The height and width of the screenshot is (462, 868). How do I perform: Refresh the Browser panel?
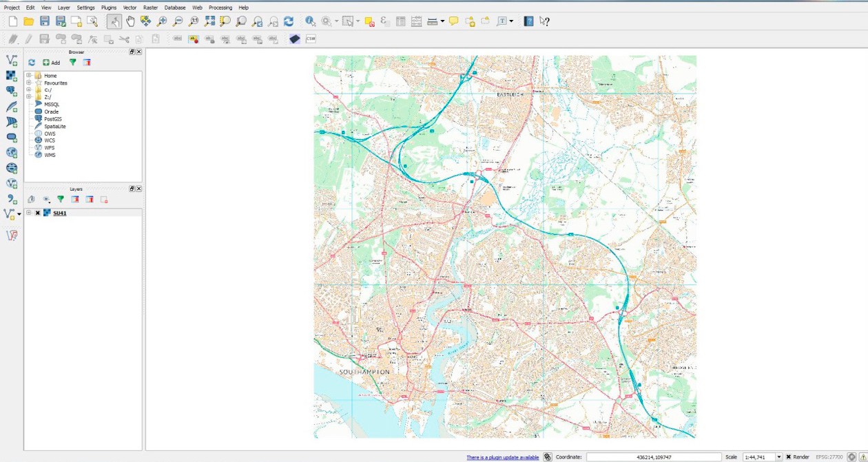[32, 63]
